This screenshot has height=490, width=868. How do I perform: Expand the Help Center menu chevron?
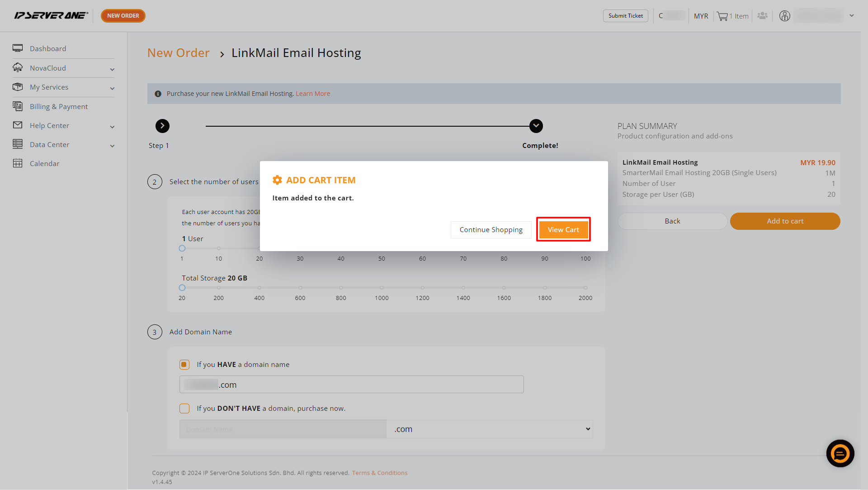click(112, 127)
